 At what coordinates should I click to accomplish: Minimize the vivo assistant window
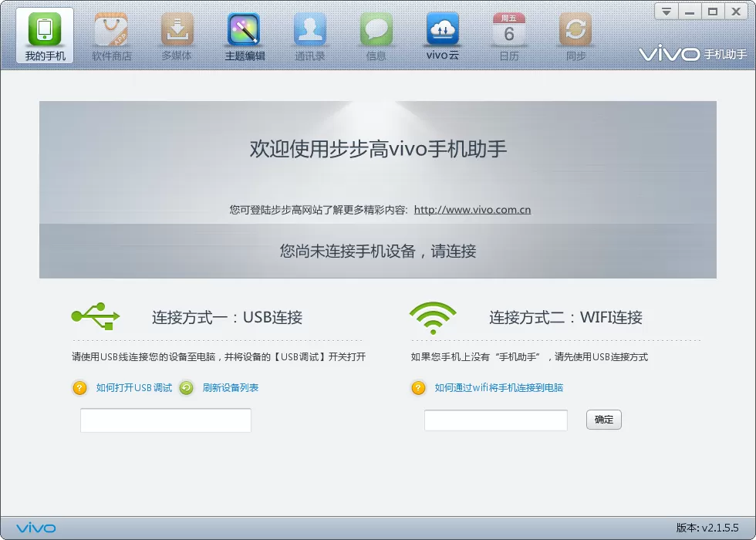coord(690,11)
